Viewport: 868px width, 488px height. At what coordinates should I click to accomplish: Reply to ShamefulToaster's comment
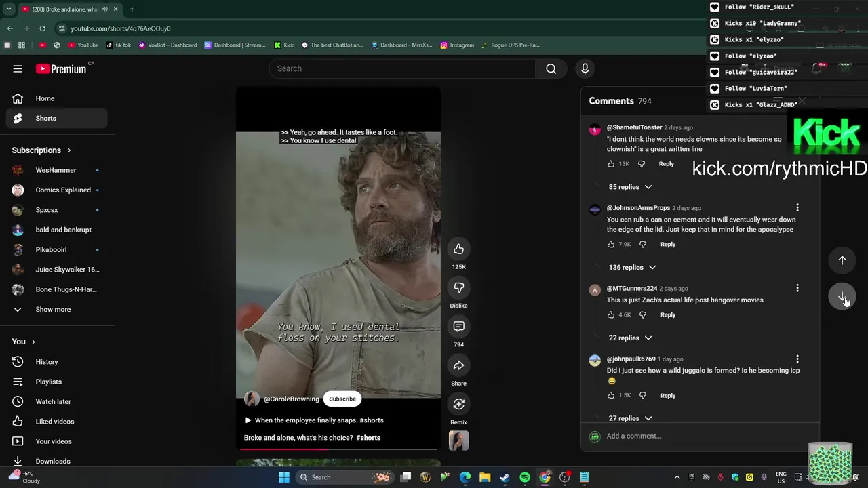[x=666, y=164]
